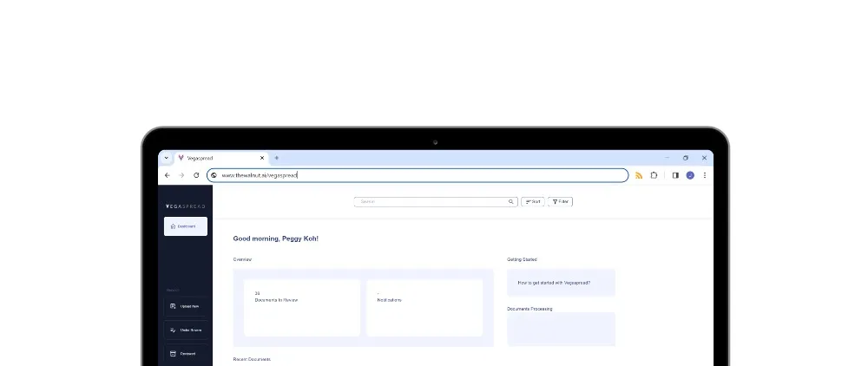Screen dimensions: 868x366
Task: Open the Under Review sidebar item
Action: click(186, 330)
